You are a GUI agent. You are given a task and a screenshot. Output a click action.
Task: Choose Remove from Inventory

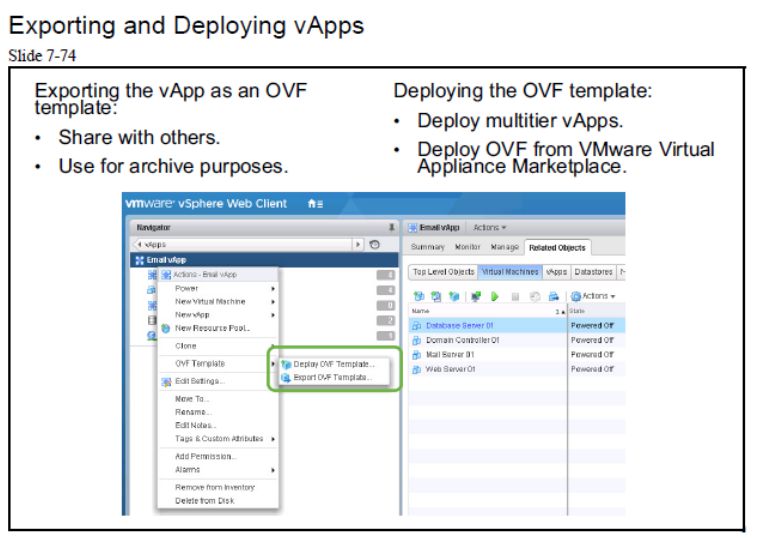(x=219, y=487)
